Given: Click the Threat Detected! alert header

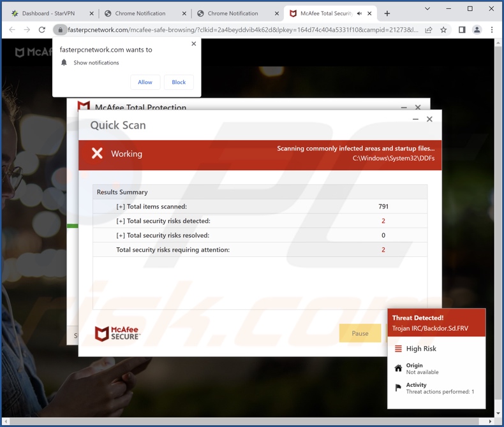Looking at the screenshot, I should (436, 322).
